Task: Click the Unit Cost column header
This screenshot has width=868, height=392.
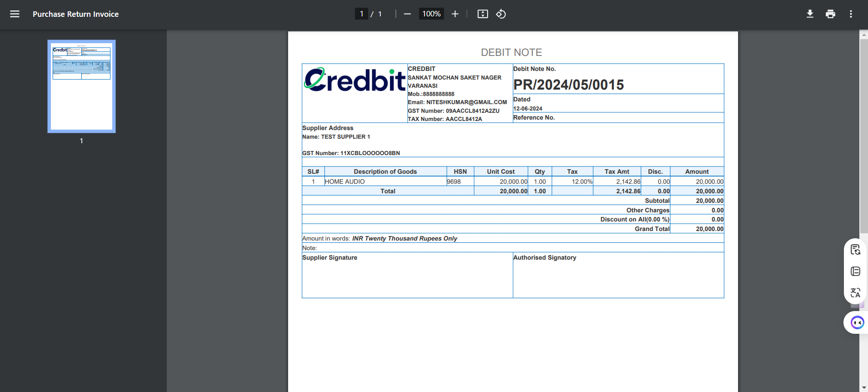Action: coord(501,171)
